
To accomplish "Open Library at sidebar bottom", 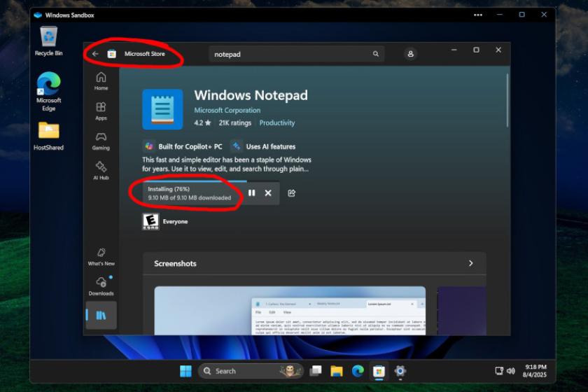I will tap(101, 315).
